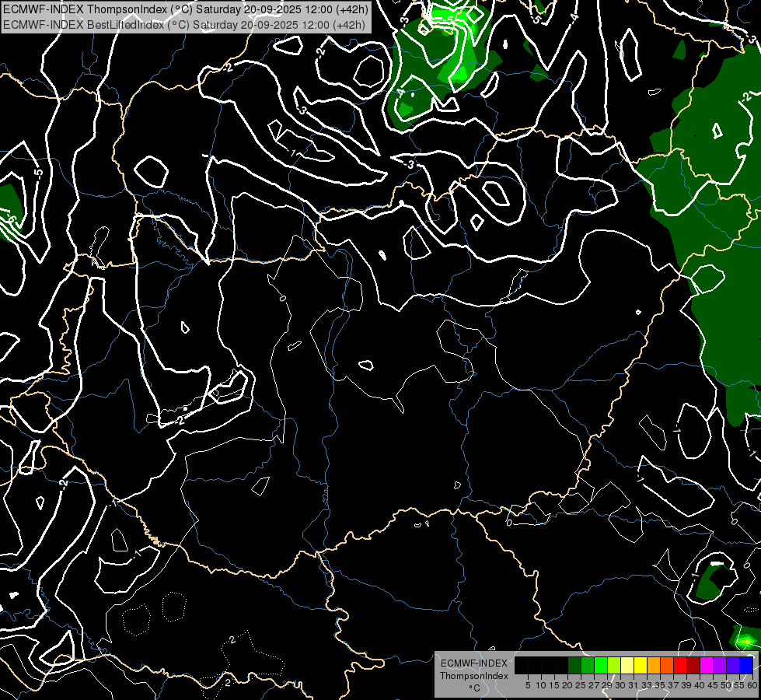Select the bright green 27–29 legend swatch
The width and height of the screenshot is (761, 700).
(x=601, y=665)
